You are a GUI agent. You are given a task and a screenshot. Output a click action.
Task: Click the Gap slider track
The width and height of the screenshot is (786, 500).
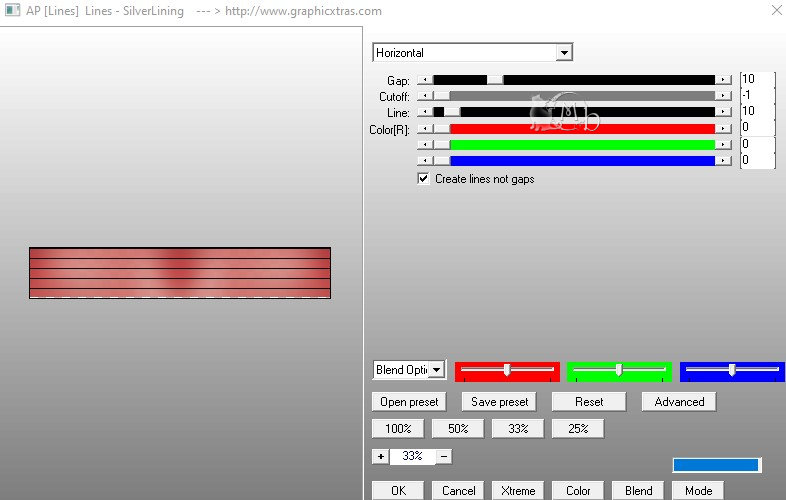point(574,80)
